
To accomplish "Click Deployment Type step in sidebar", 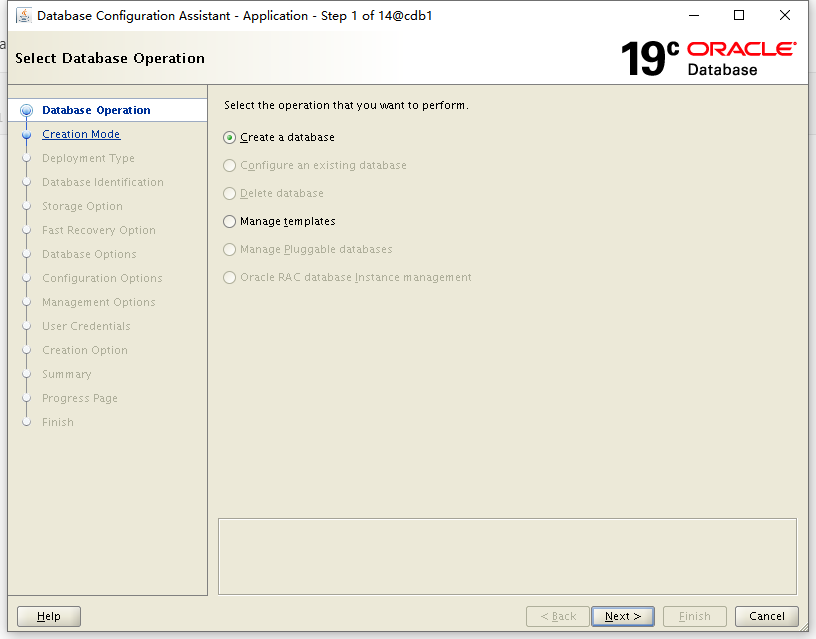I will pos(88,158).
